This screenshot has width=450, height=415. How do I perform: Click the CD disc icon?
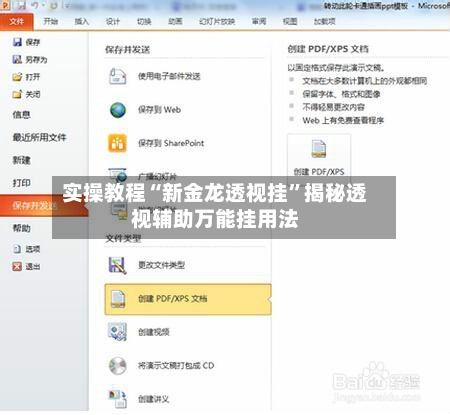pos(117,366)
